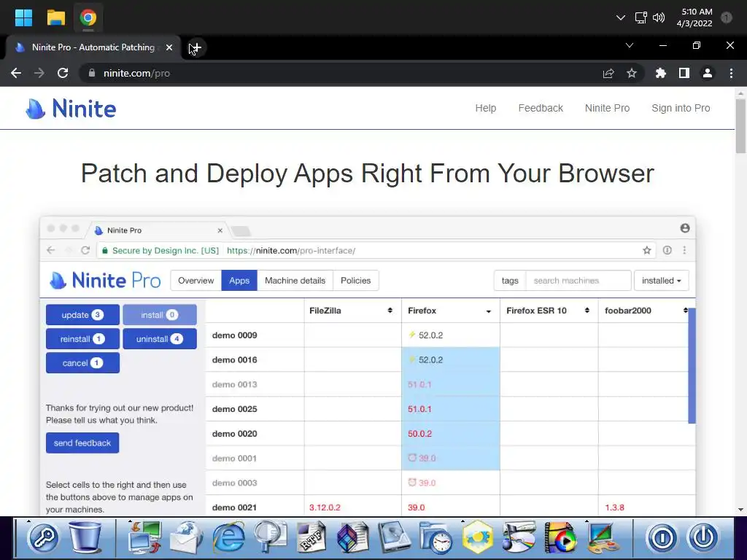Click the demo 0016 Firefox 52.0.2 cell
This screenshot has height=560, width=747.
[451, 359]
